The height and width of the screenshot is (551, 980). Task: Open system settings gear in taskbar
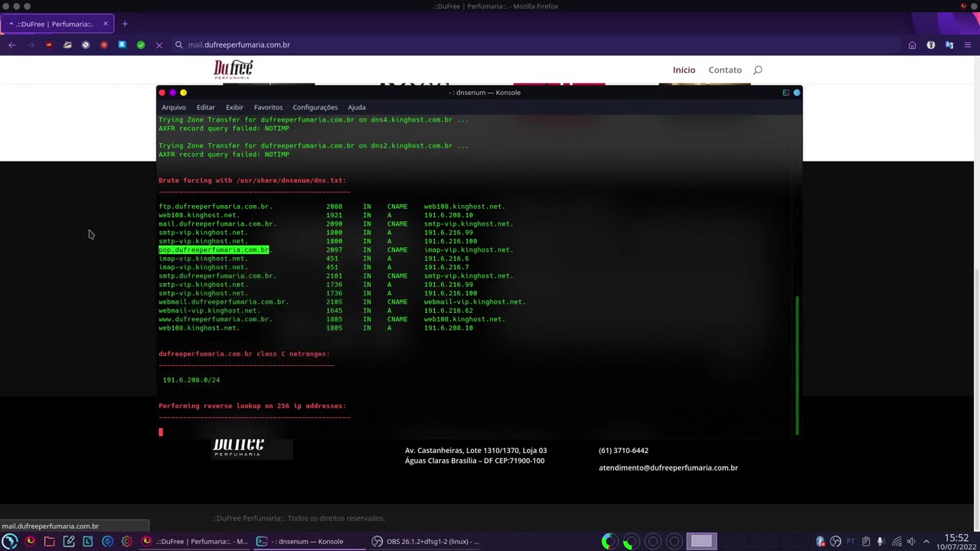pyautogui.click(x=126, y=541)
